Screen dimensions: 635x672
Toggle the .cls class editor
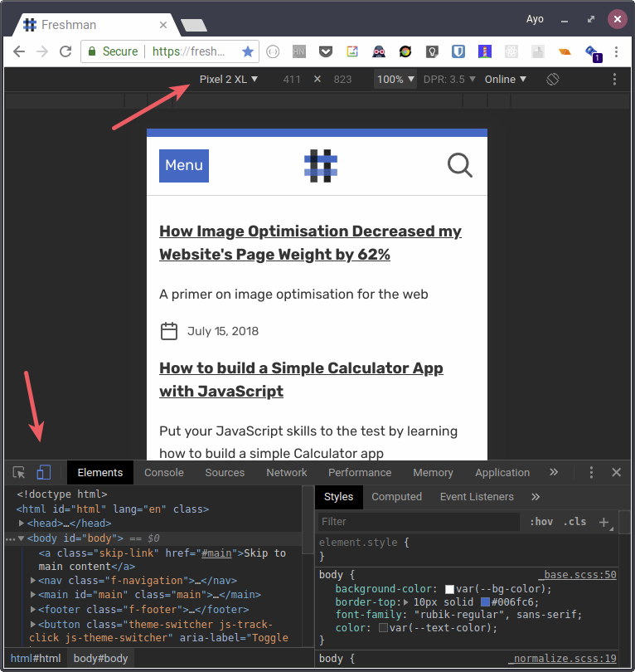click(x=574, y=522)
